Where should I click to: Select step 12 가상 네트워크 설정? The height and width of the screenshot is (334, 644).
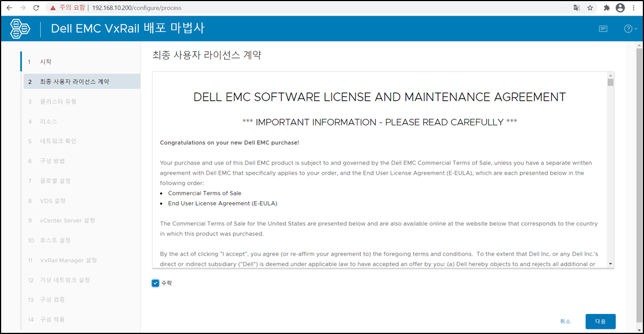(81, 280)
